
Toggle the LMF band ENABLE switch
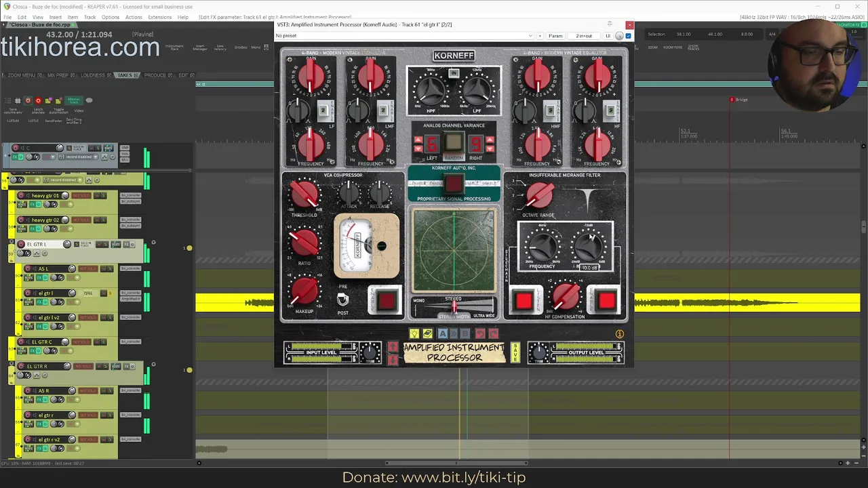384,110
